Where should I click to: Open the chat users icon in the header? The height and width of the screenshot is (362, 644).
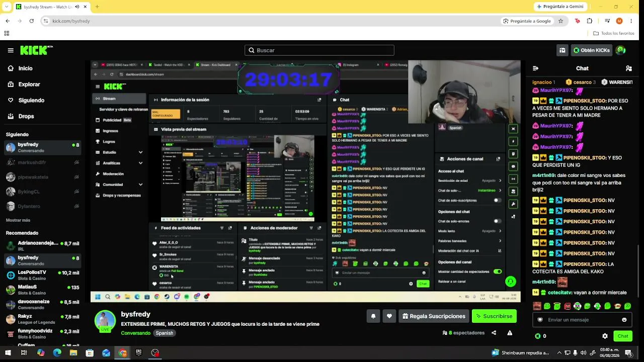coord(629,68)
